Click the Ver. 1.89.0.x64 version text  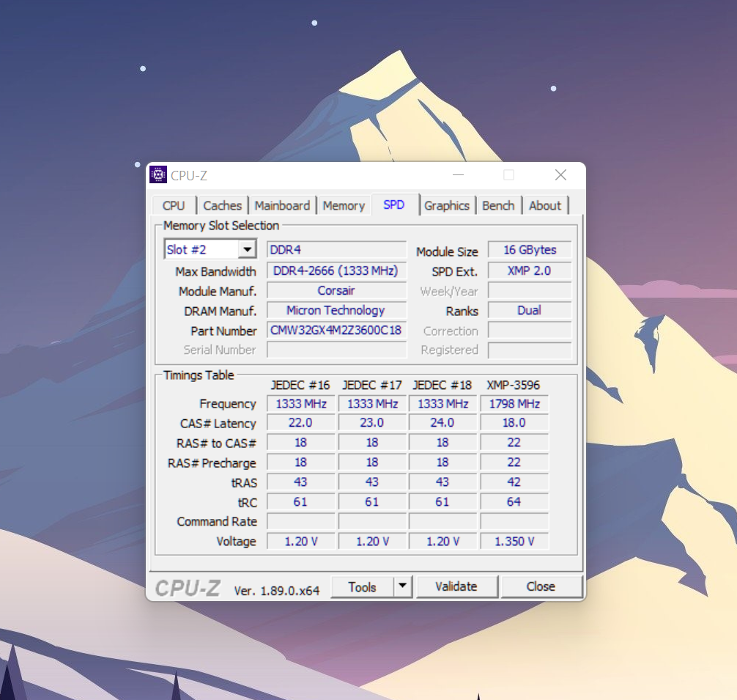277,591
